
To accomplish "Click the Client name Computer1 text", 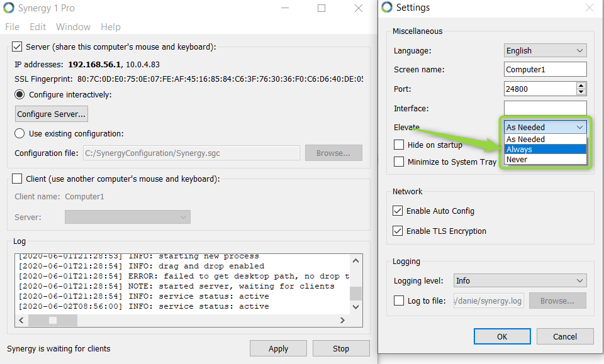I will (84, 197).
